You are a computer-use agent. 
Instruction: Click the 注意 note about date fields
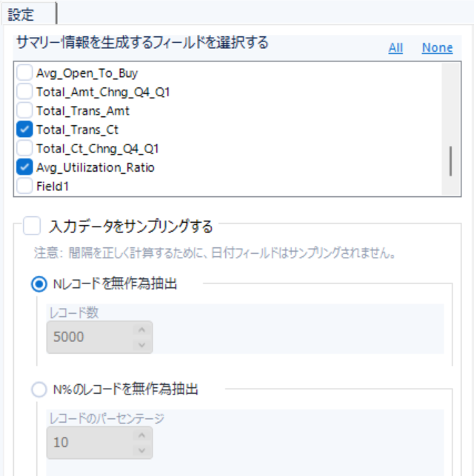tap(215, 253)
